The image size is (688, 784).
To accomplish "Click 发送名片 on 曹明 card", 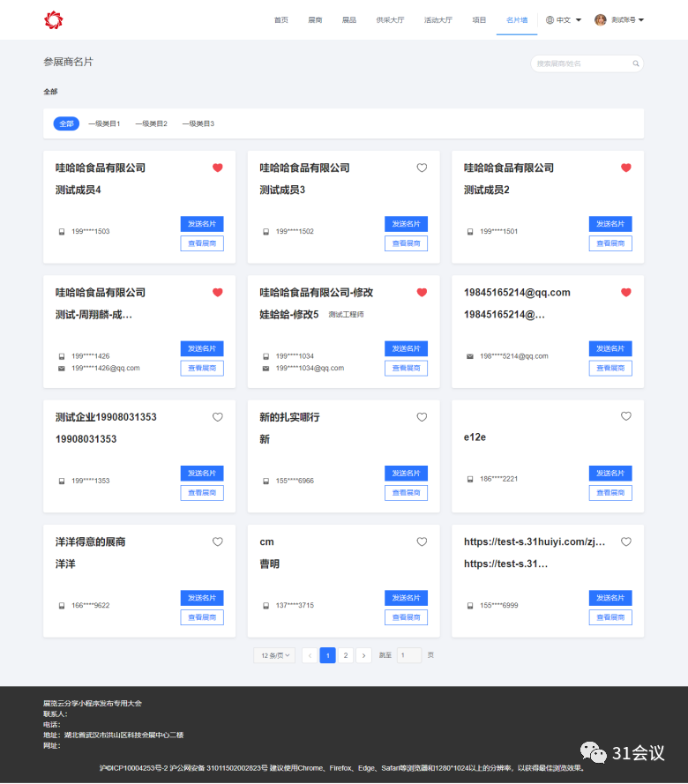I will pos(406,598).
